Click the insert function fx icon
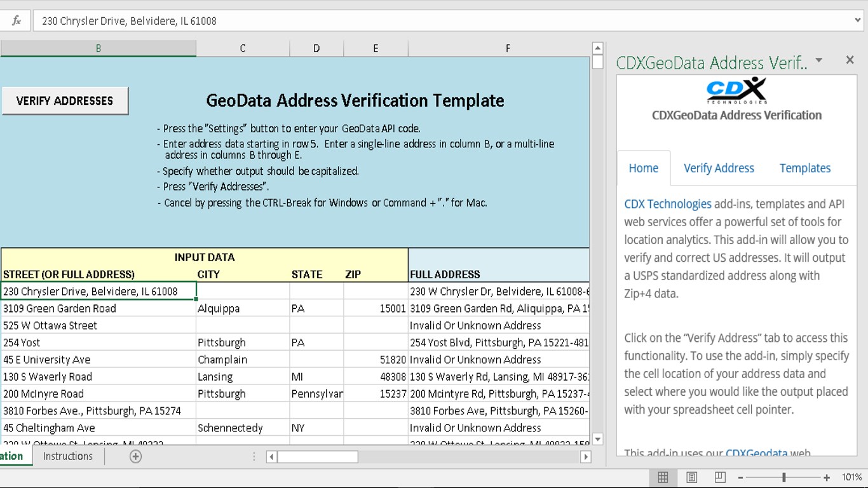The height and width of the screenshot is (488, 868). pyautogui.click(x=17, y=21)
